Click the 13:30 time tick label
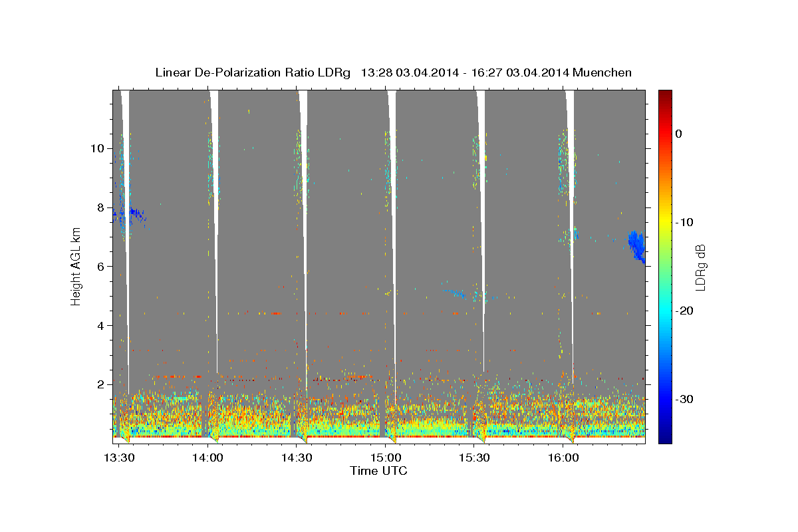Screen dimensions: 798x532 [120, 458]
